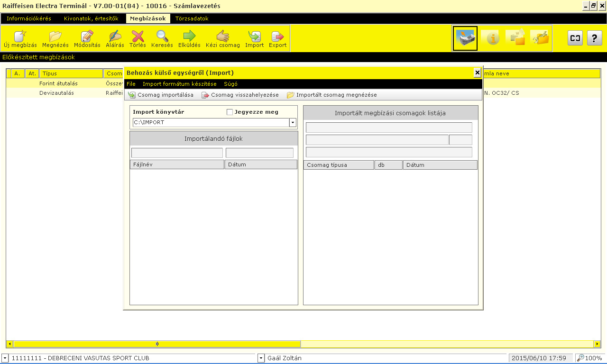Click the A. column header
The width and height of the screenshot is (607, 364).
click(x=18, y=73)
